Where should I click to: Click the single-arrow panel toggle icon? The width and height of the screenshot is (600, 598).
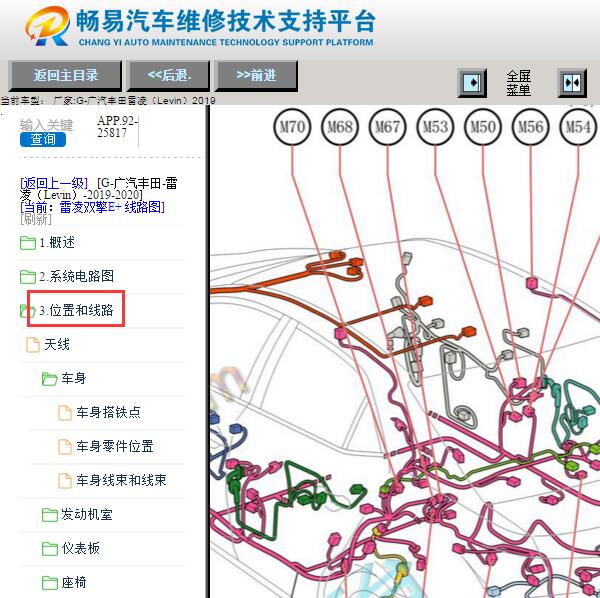tap(472, 83)
